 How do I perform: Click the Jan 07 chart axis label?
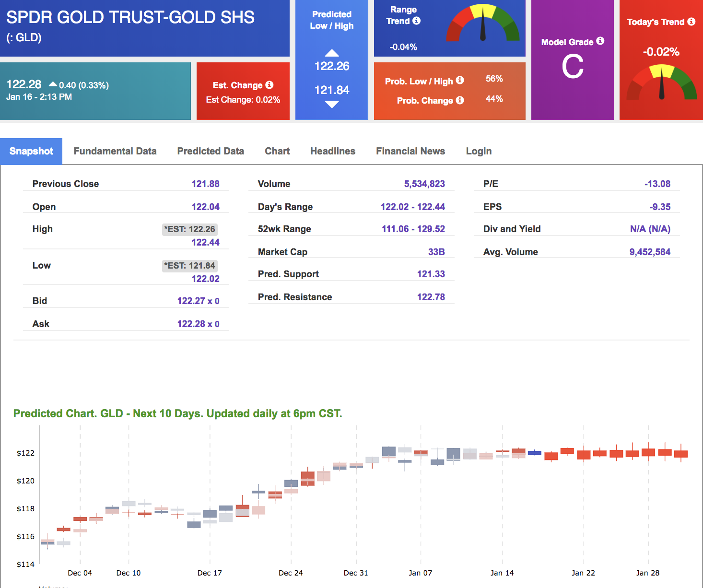pos(421,573)
